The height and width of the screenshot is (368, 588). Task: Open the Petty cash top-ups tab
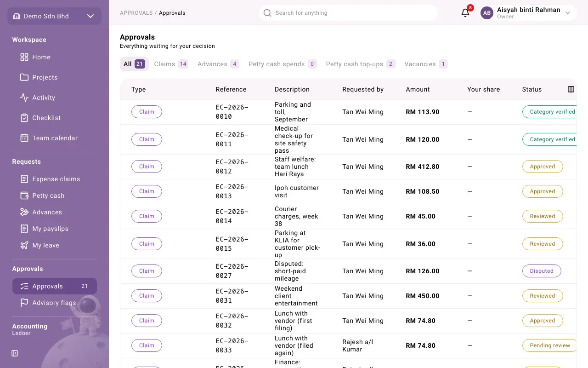361,64
